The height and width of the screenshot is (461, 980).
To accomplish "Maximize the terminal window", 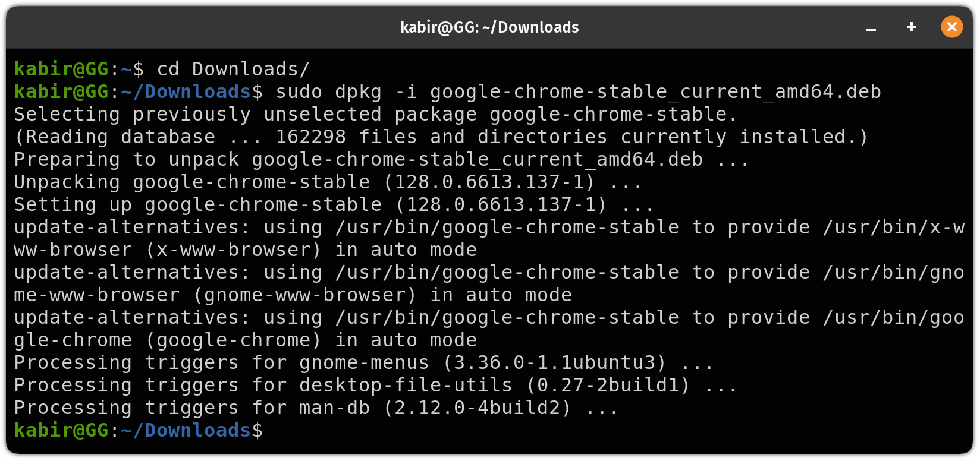I will click(x=911, y=27).
